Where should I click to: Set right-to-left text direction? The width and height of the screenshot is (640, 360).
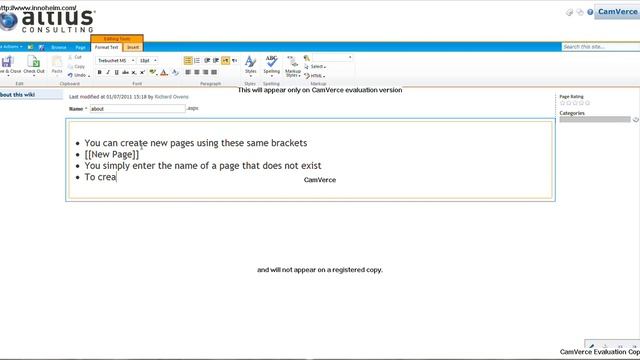234,60
